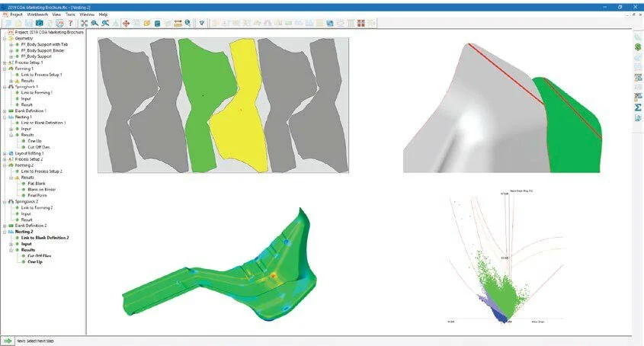Select the FF_Body Support geometry item
The image size is (644, 346).
(x=36, y=56)
